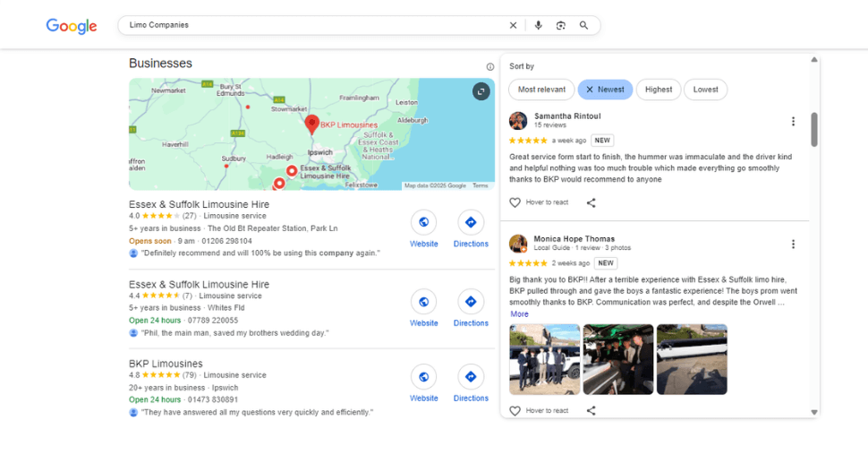Sort reviews by Highest rating
Viewport: 868px width, 463px height.
(x=659, y=90)
